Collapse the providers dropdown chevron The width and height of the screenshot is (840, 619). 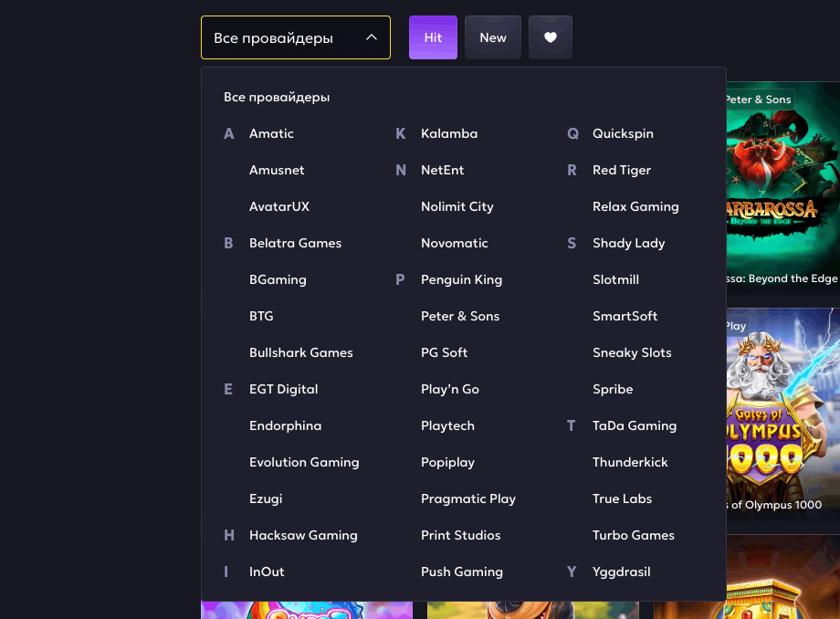372,37
